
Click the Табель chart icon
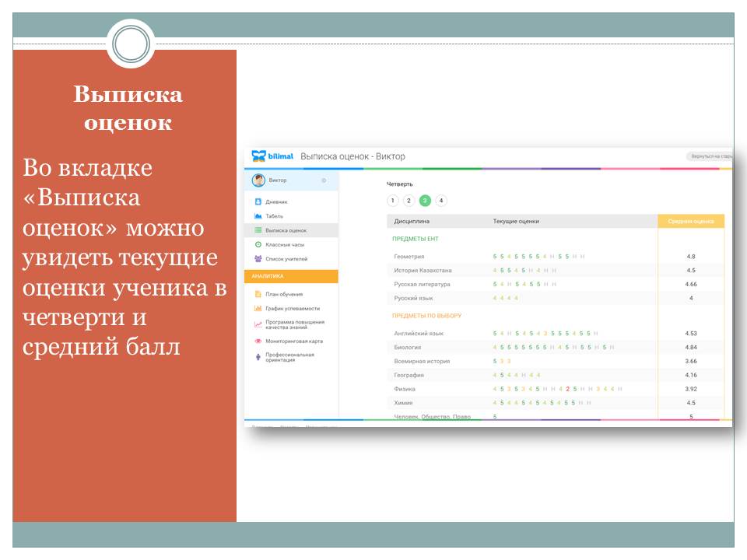pyautogui.click(x=258, y=216)
